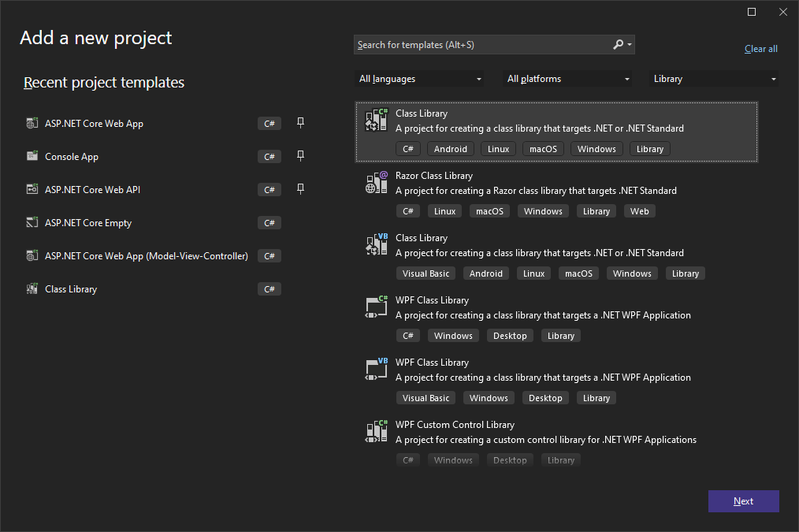Select the WPF Custom Control Library template icon
This screenshot has height=532, width=799.
pos(377,431)
